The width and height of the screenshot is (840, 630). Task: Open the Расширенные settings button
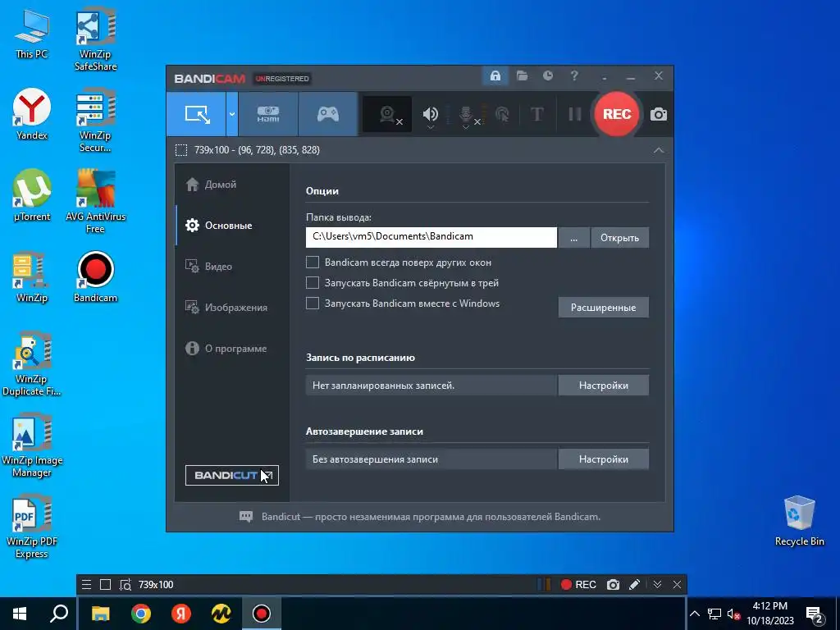(603, 308)
